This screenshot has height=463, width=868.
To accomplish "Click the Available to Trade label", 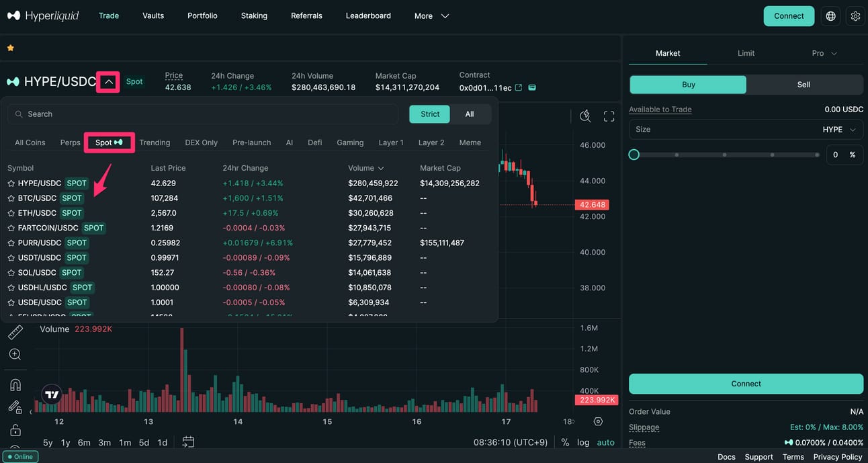I will 660,110.
